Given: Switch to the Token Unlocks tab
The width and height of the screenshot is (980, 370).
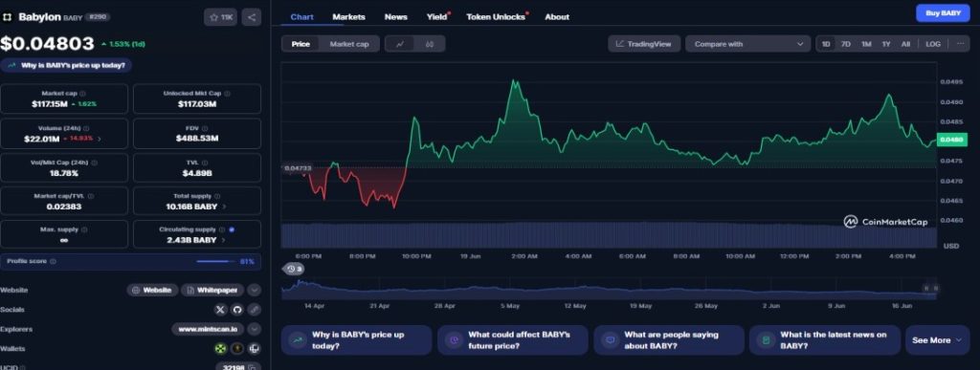Looking at the screenshot, I should [x=496, y=17].
